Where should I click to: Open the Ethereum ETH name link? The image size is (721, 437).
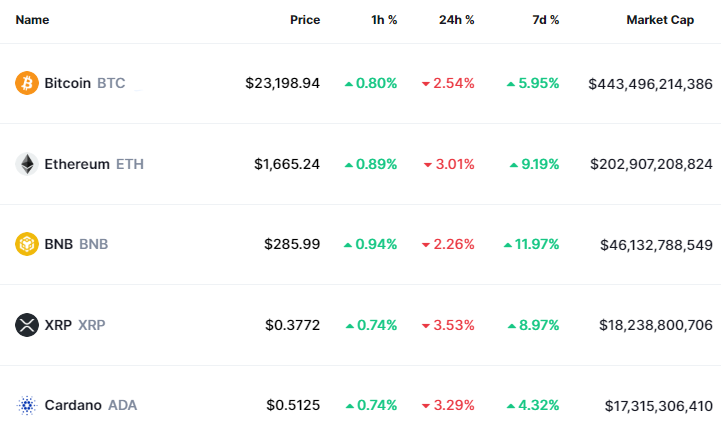click(93, 164)
